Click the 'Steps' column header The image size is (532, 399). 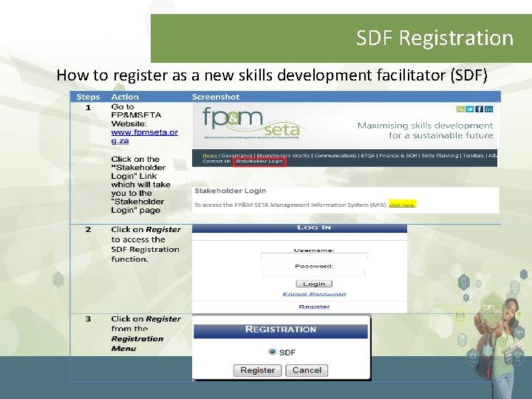pyautogui.click(x=88, y=97)
